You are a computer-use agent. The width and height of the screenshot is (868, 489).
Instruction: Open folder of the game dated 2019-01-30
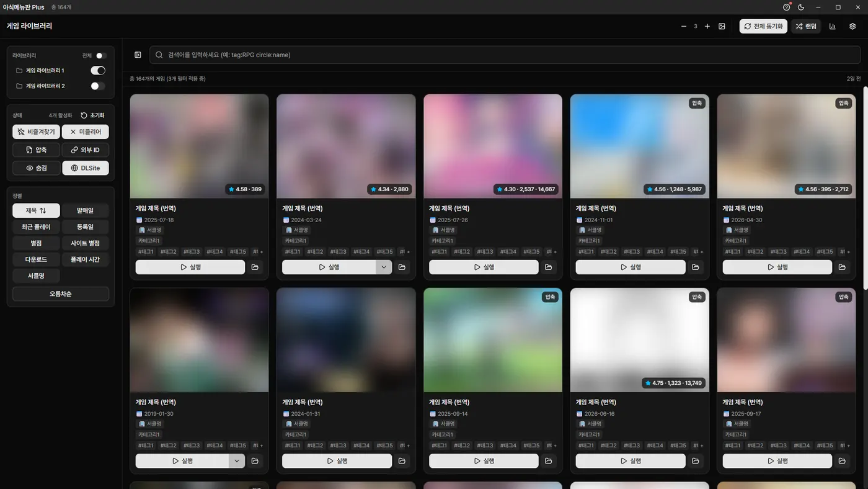pos(255,461)
